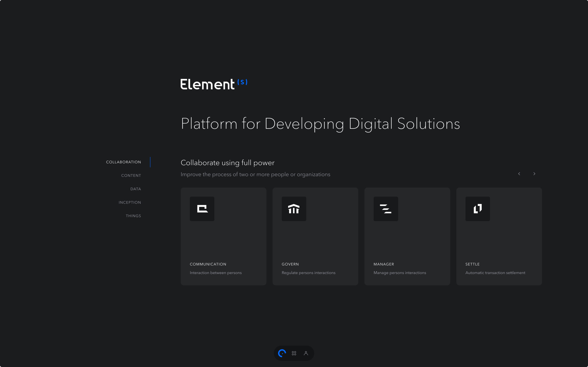Click Manage persons interactions description
This screenshot has width=588, height=367.
tap(400, 273)
